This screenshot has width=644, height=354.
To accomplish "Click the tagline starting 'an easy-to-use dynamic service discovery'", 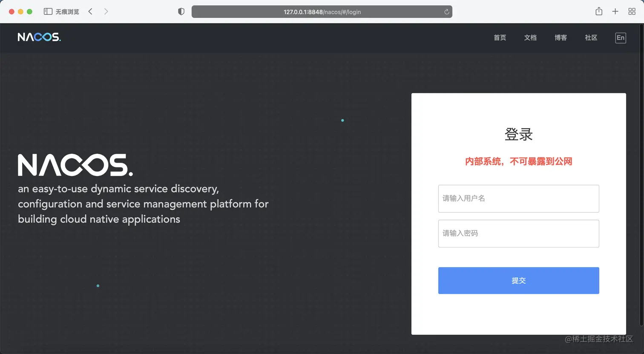I will [143, 204].
